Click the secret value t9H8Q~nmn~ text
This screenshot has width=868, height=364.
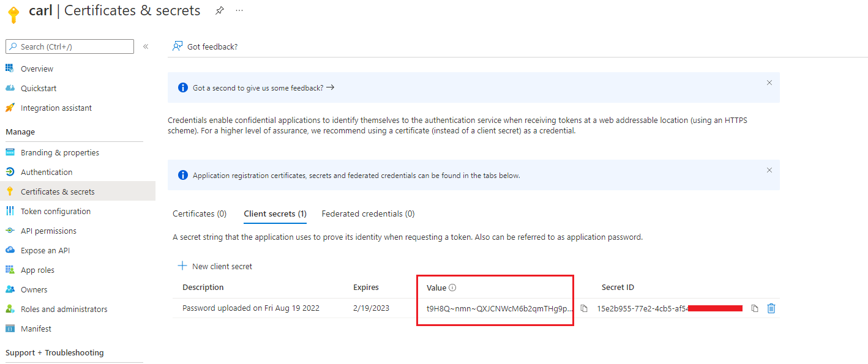pyautogui.click(x=500, y=308)
